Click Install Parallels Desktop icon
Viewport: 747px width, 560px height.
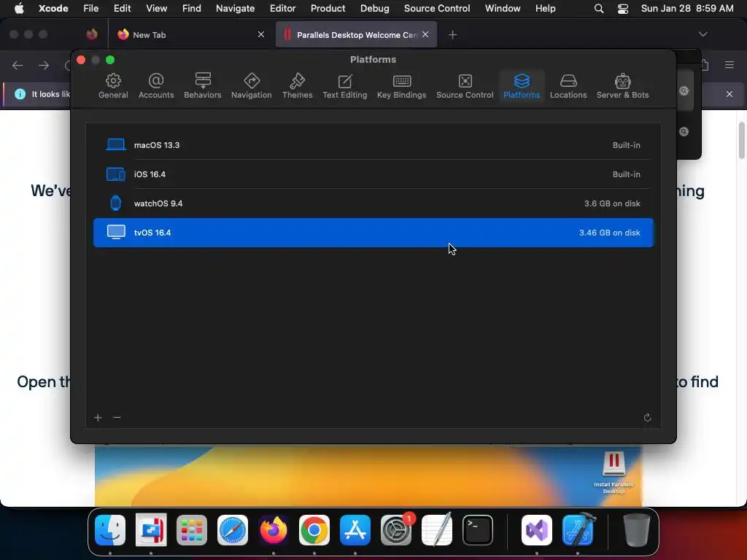pos(614,472)
